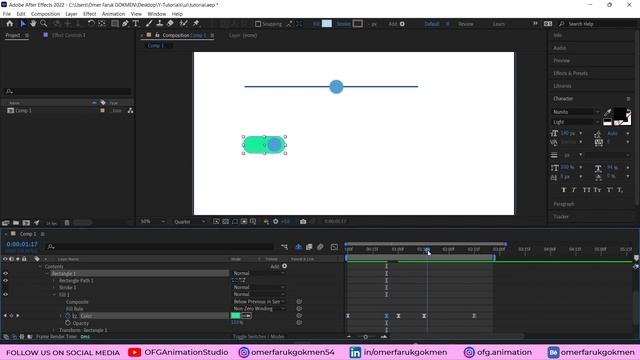Select the Rectangle shape tool

click(115, 24)
